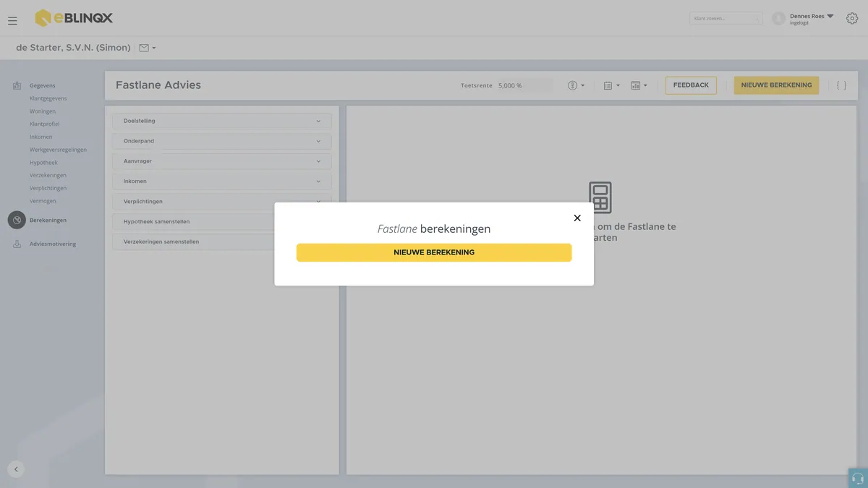This screenshot has width=868, height=488.
Task: Click the curly braces icon
Action: point(841,85)
